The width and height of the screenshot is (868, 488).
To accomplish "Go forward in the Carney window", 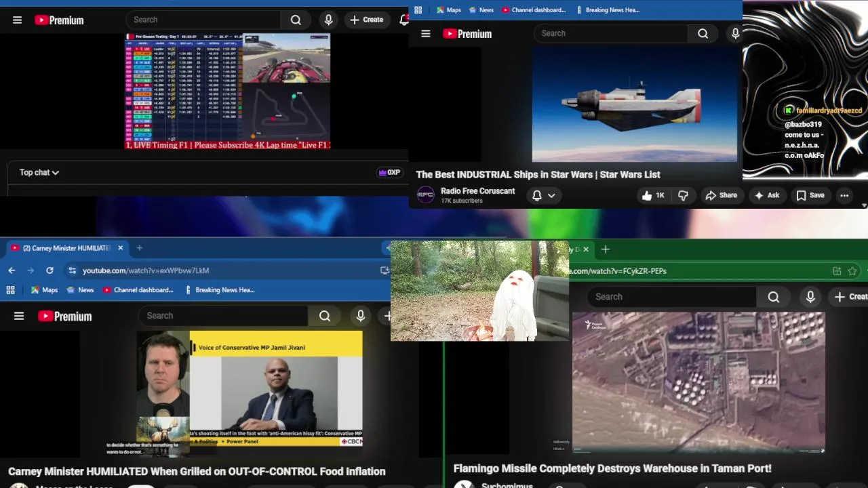I will click(x=31, y=270).
